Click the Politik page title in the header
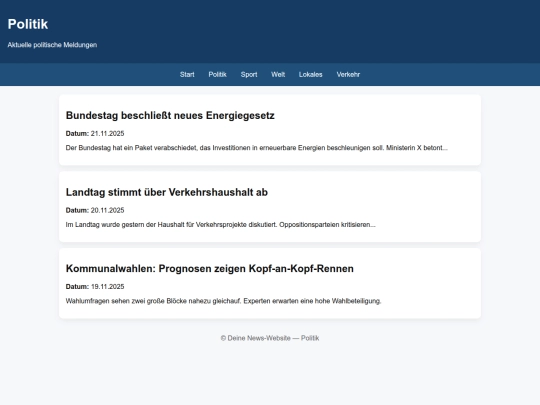The width and height of the screenshot is (540, 405). click(x=28, y=24)
